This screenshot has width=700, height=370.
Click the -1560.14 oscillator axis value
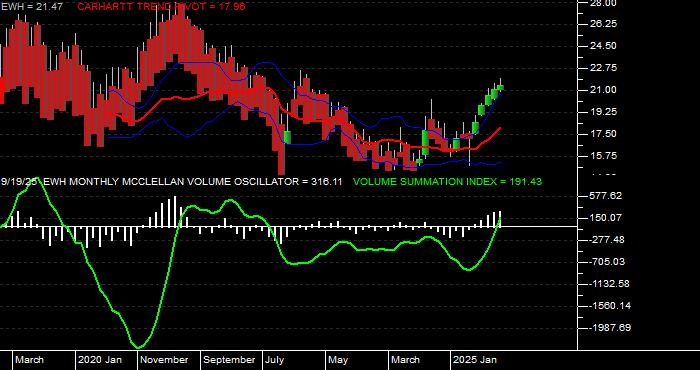[609, 306]
